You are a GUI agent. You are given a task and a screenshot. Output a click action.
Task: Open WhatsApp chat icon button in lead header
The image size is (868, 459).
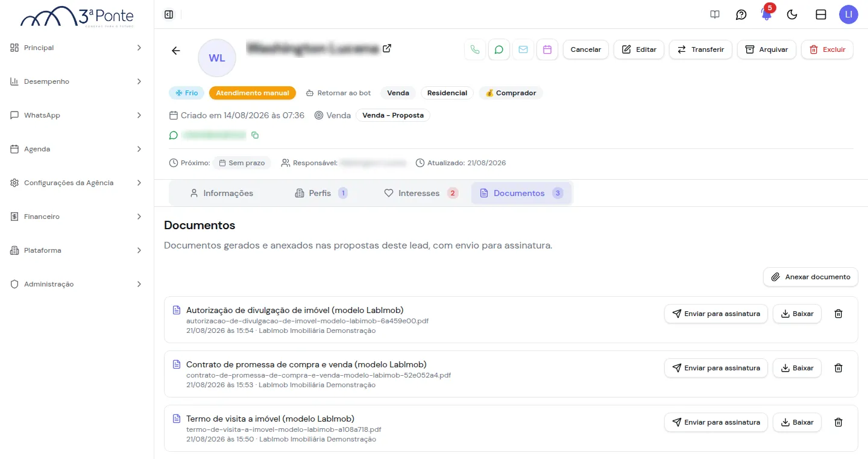(499, 49)
